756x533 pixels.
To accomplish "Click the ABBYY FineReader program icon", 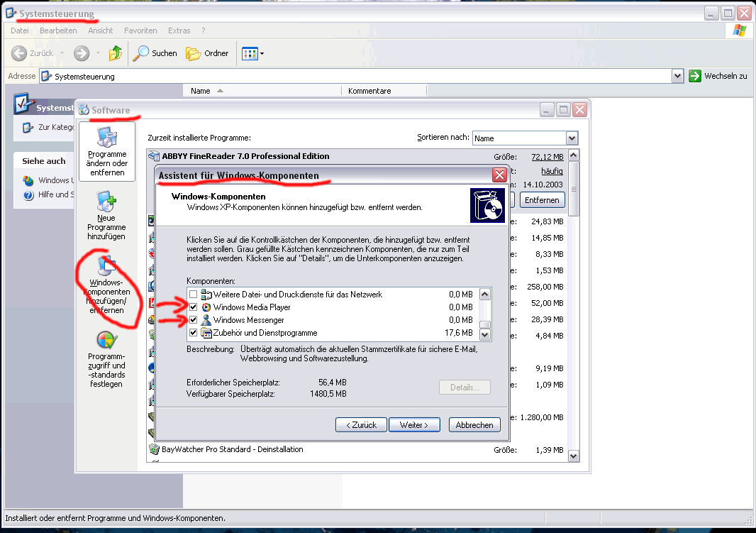I will pos(154,156).
